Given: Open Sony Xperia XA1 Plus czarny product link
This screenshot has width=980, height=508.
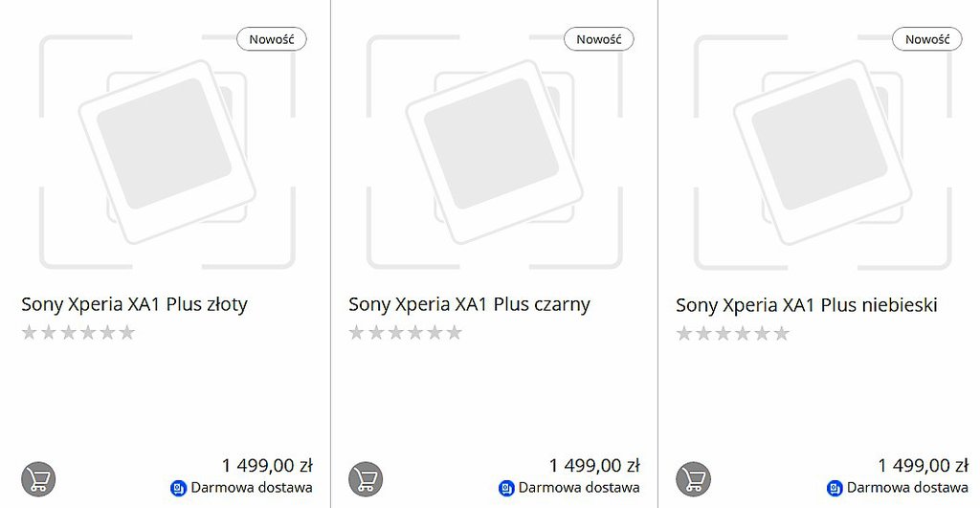Looking at the screenshot, I should point(469,304).
